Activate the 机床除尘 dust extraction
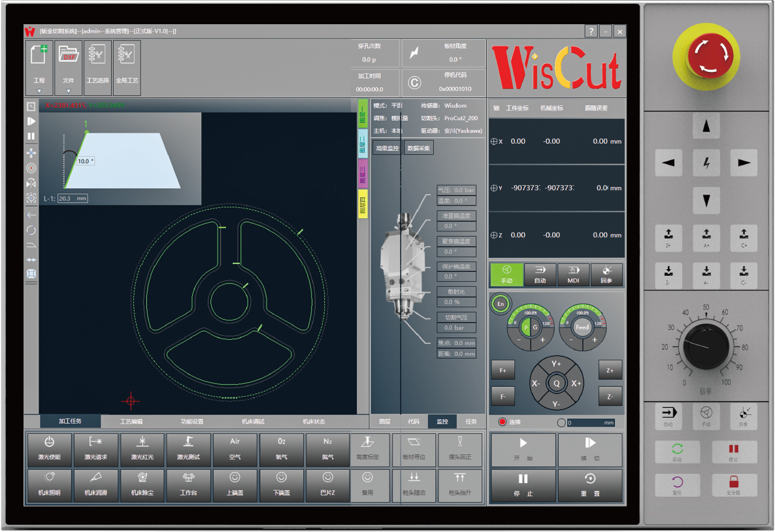The height and width of the screenshot is (532, 775). click(x=142, y=486)
